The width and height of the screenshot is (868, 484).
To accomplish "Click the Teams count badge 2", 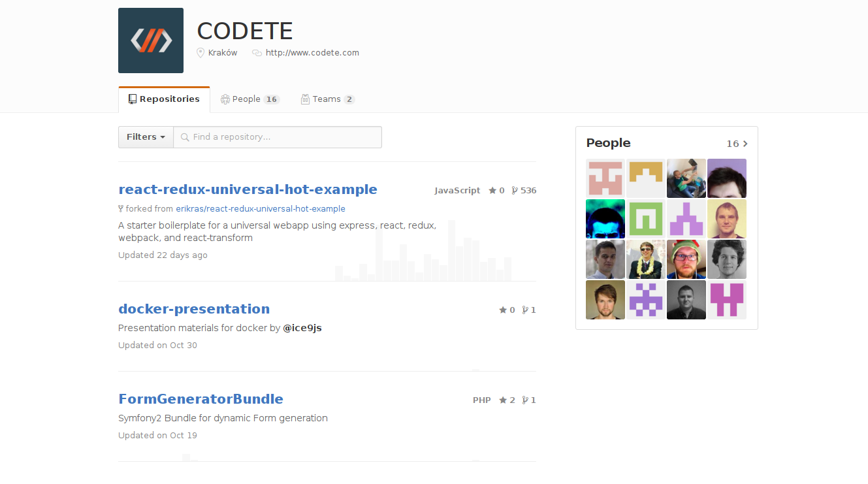I will (349, 99).
